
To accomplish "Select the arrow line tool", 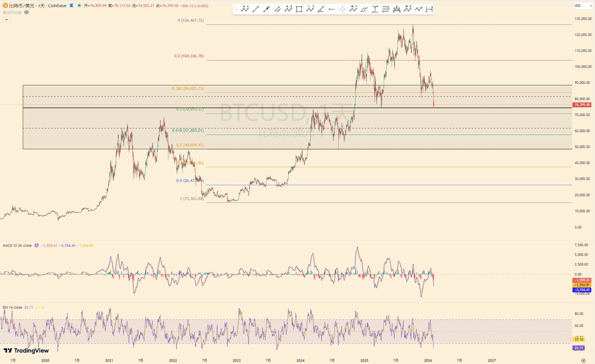I will [x=266, y=9].
